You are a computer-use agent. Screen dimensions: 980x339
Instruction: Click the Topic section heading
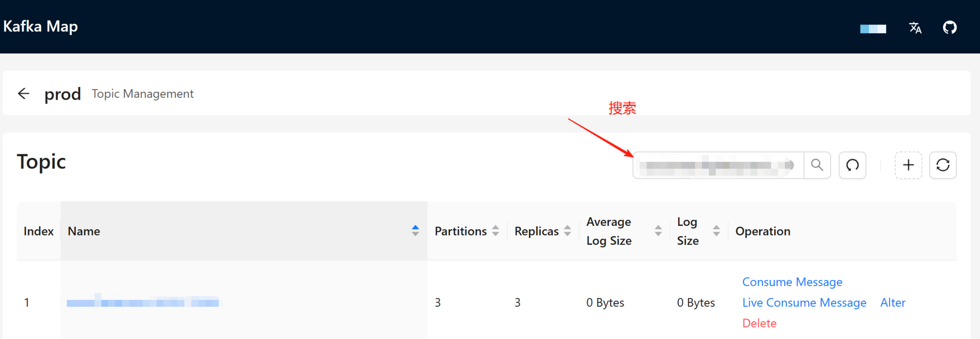pos(41,162)
